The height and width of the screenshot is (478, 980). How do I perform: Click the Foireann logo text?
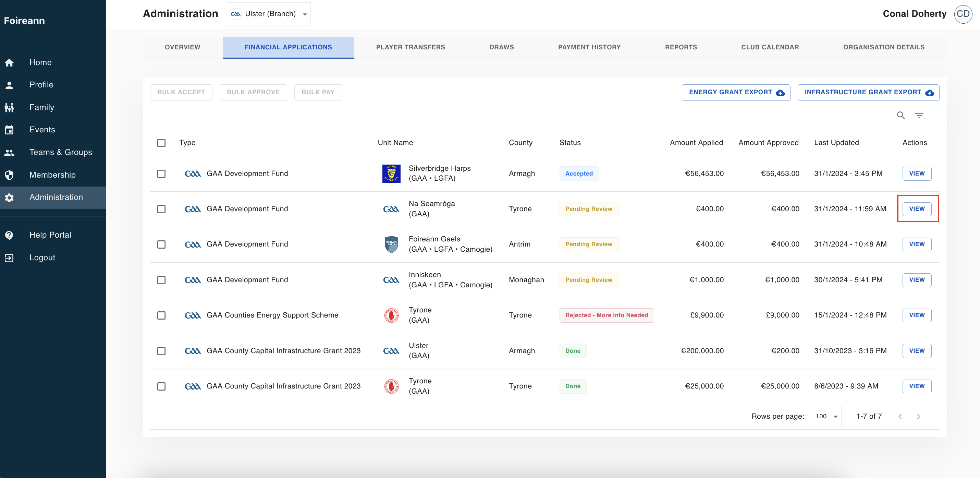click(24, 21)
